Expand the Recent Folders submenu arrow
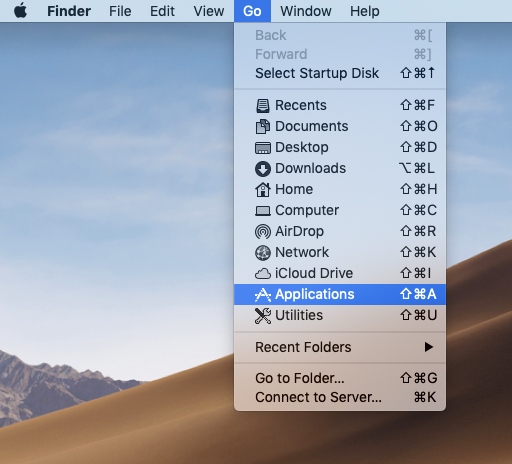 point(429,347)
